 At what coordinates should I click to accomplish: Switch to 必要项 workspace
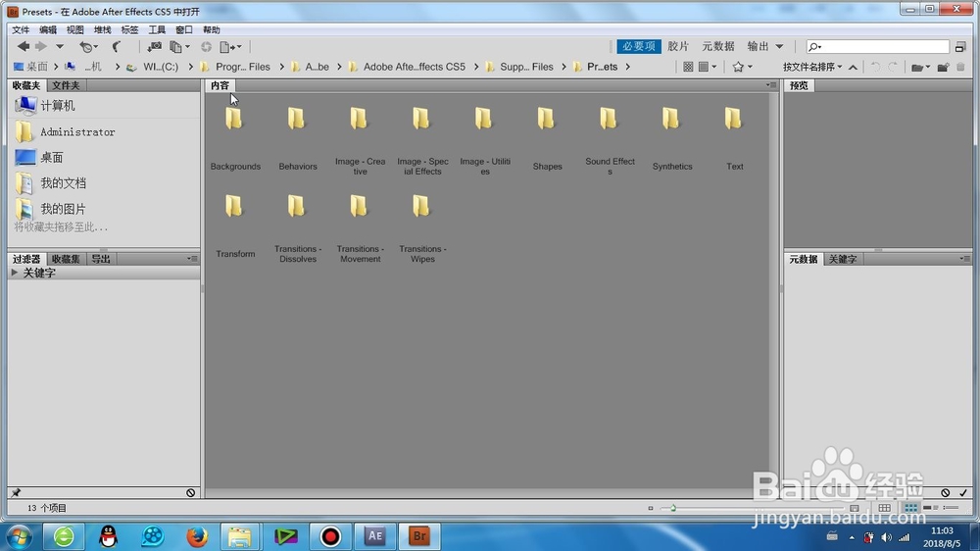click(x=639, y=46)
